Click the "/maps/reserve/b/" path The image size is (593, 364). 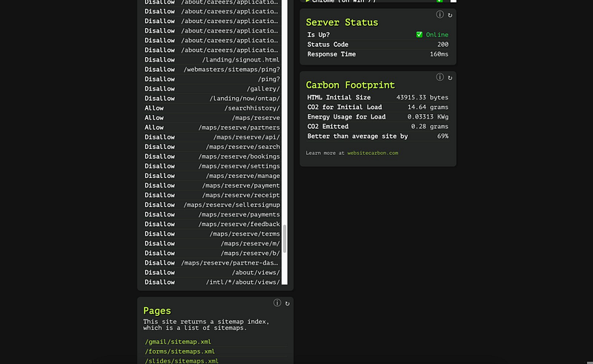tap(251, 253)
